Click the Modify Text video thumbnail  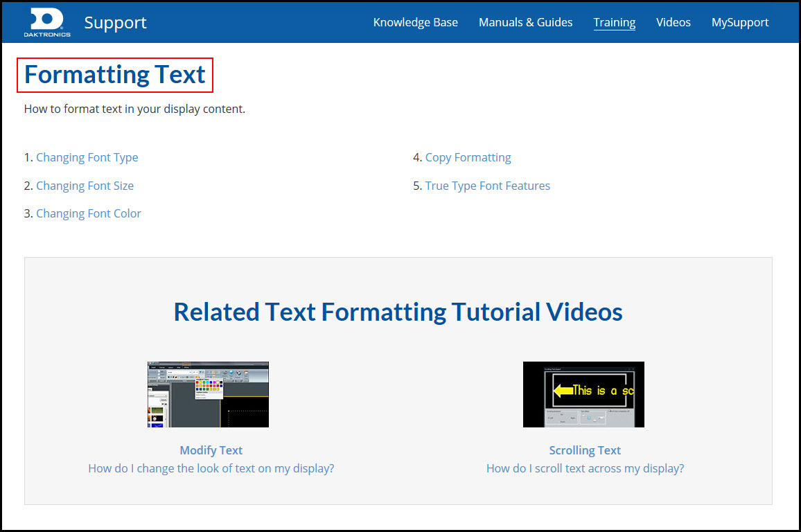[x=207, y=393]
